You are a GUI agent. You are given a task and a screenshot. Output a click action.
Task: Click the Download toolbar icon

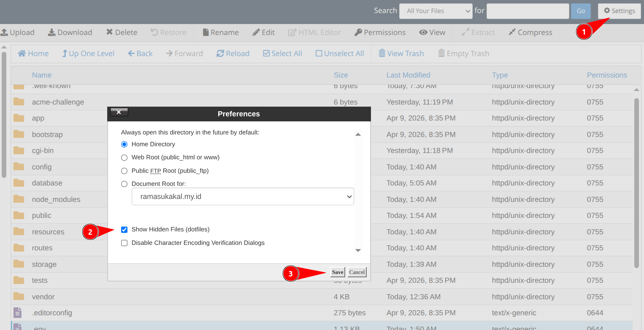pos(70,32)
